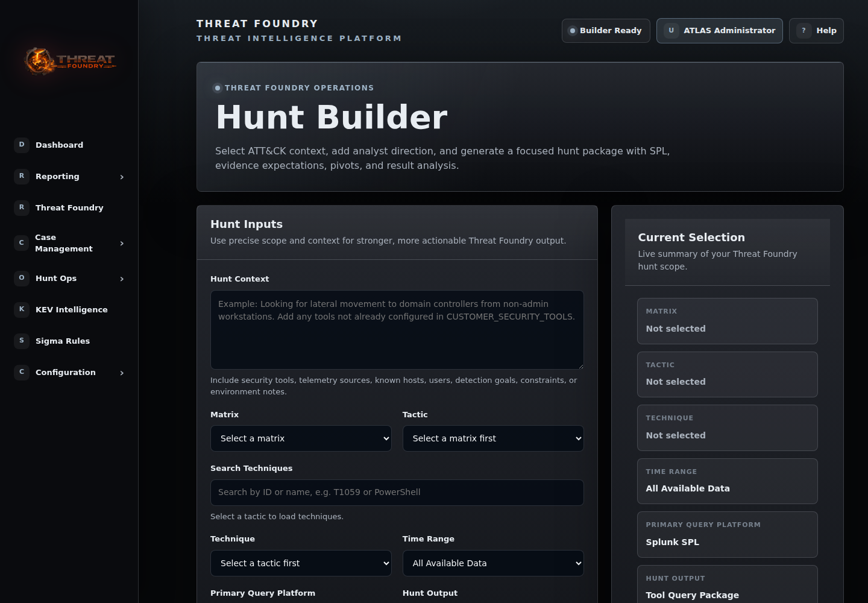The image size is (868, 603).
Task: Click the Hunt Ops 'O' sidebar icon
Action: click(x=22, y=278)
